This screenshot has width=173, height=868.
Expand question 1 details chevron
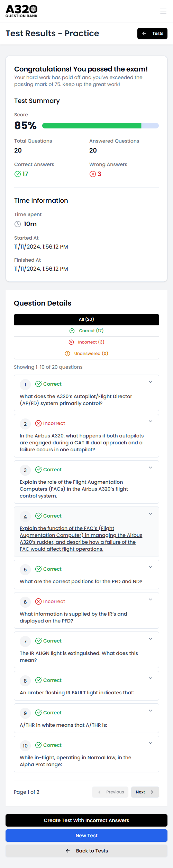(x=151, y=382)
